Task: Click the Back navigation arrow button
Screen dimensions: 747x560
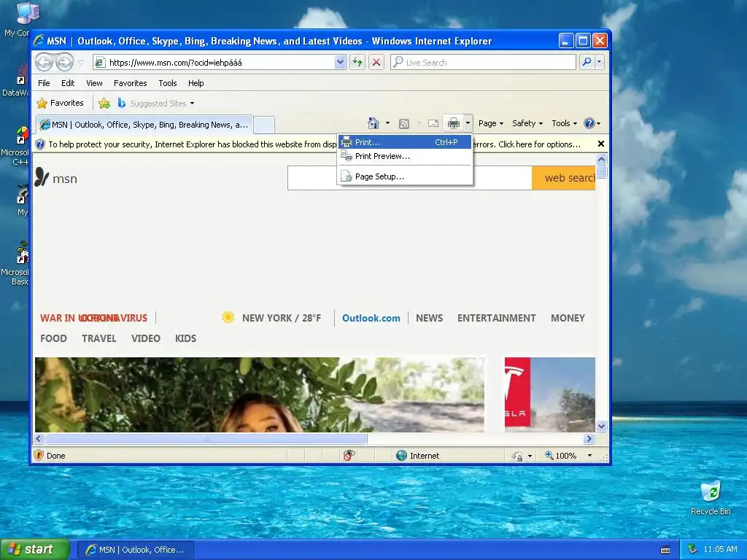Action: pyautogui.click(x=44, y=62)
